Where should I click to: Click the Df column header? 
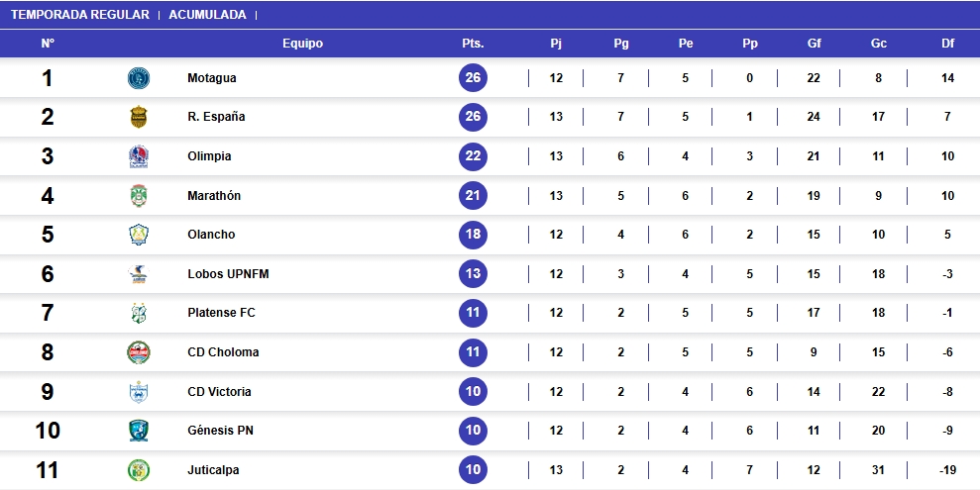click(x=948, y=44)
